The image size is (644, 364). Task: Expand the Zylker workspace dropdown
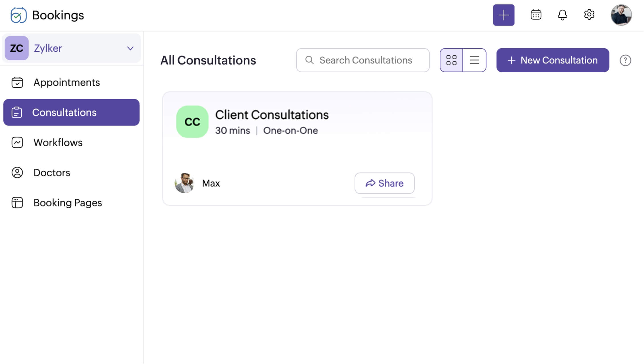click(130, 48)
